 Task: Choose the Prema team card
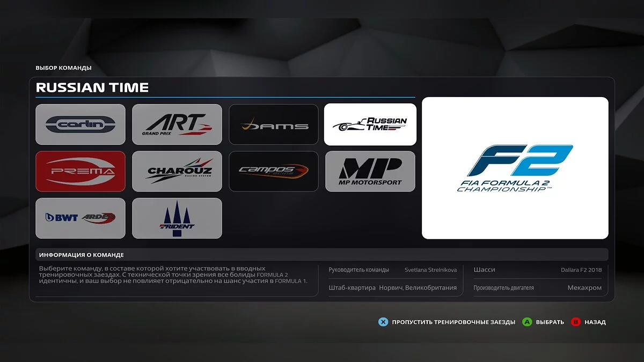coord(80,172)
